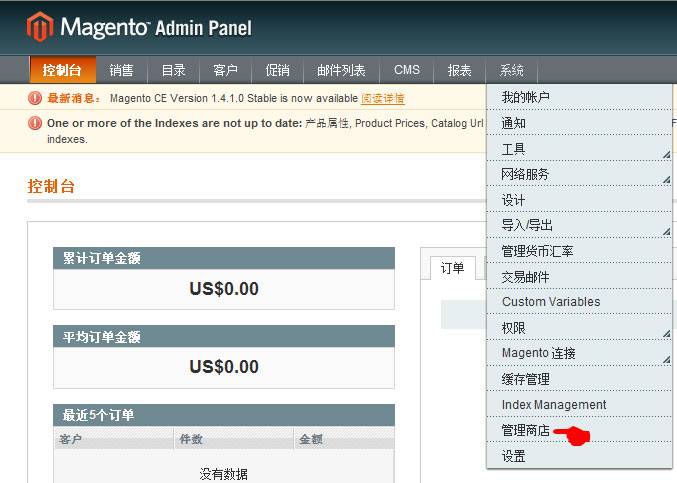Click the 控制台 page heading
This screenshot has height=483, width=677.
51,186
